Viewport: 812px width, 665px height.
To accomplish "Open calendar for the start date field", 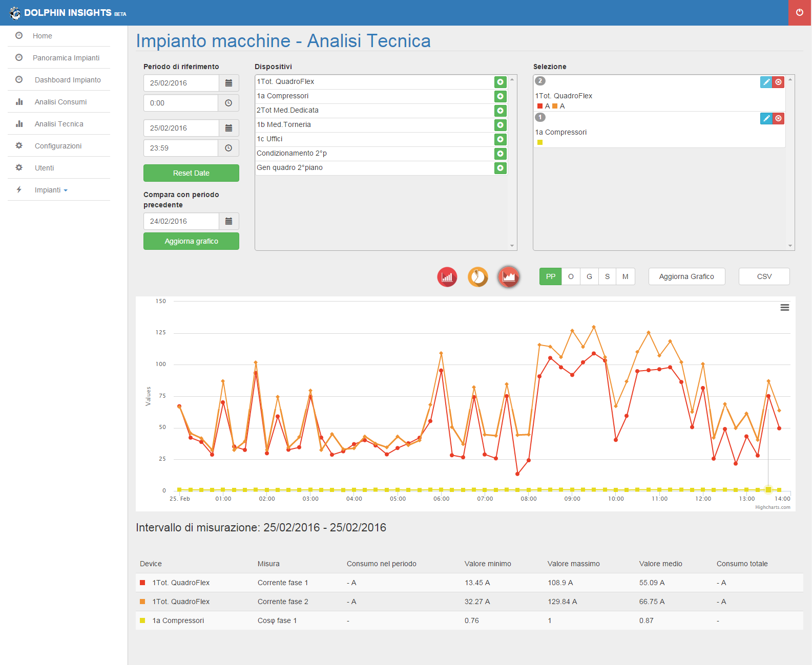I will [228, 83].
